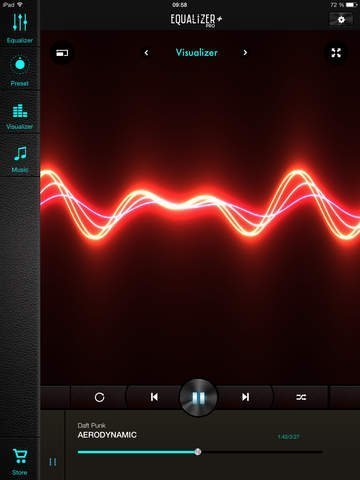
Task: Open the Preset knob section
Action: click(x=20, y=70)
